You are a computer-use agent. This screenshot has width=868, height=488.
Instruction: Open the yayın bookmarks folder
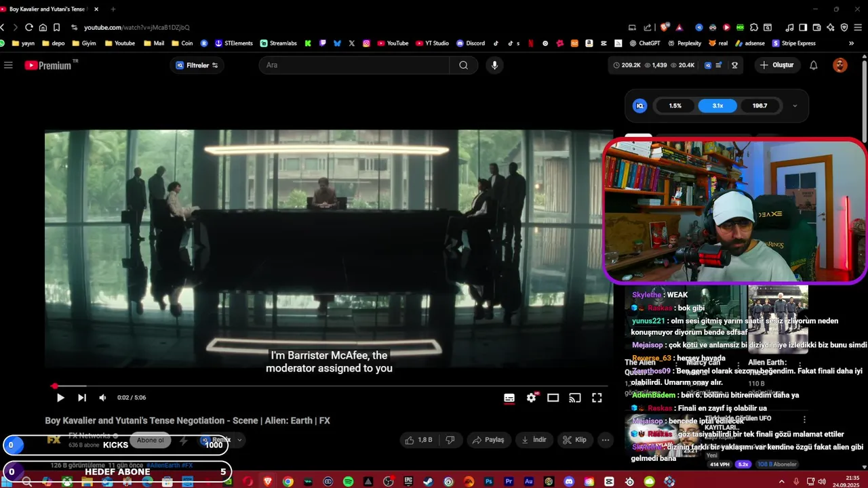pyautogui.click(x=22, y=43)
